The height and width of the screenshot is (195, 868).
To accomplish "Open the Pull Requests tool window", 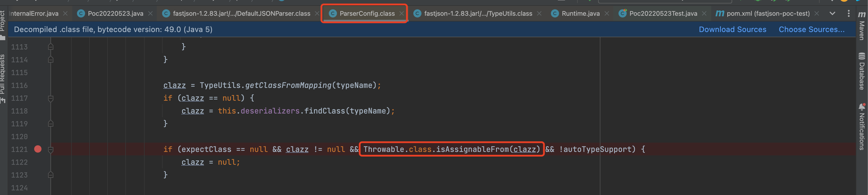I will pos(3,78).
